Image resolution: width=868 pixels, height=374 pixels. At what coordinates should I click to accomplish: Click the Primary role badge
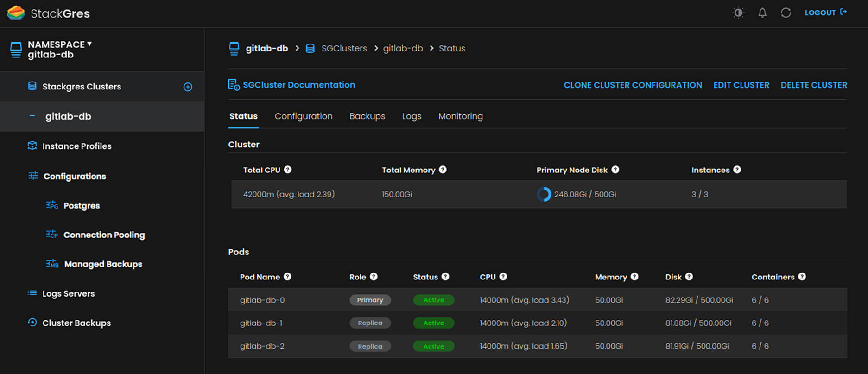click(x=370, y=300)
